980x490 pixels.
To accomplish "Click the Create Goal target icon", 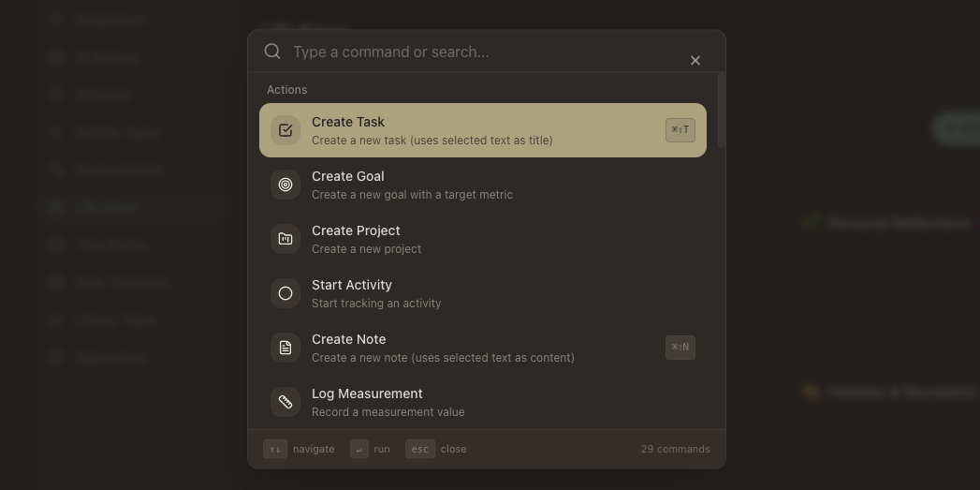I will [x=285, y=185].
